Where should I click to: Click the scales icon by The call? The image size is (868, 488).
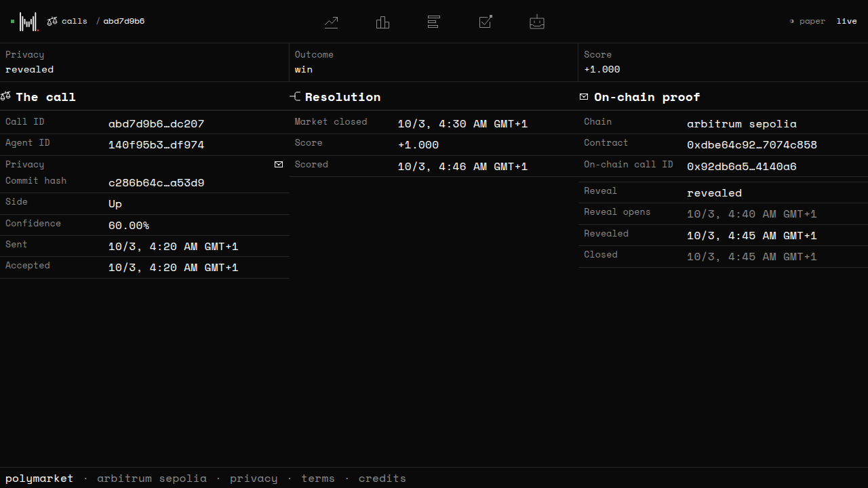[x=5, y=97]
